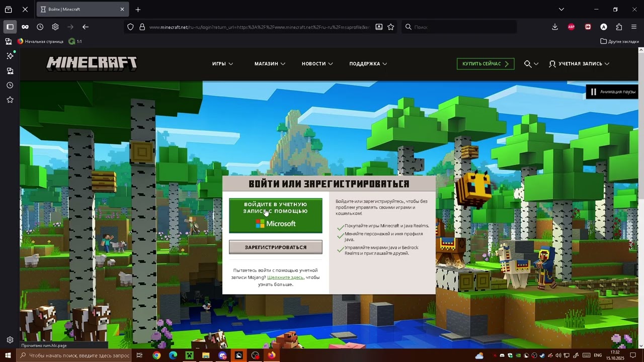This screenshot has width=644, height=362.
Task: Open the downloads panel
Action: 555,27
